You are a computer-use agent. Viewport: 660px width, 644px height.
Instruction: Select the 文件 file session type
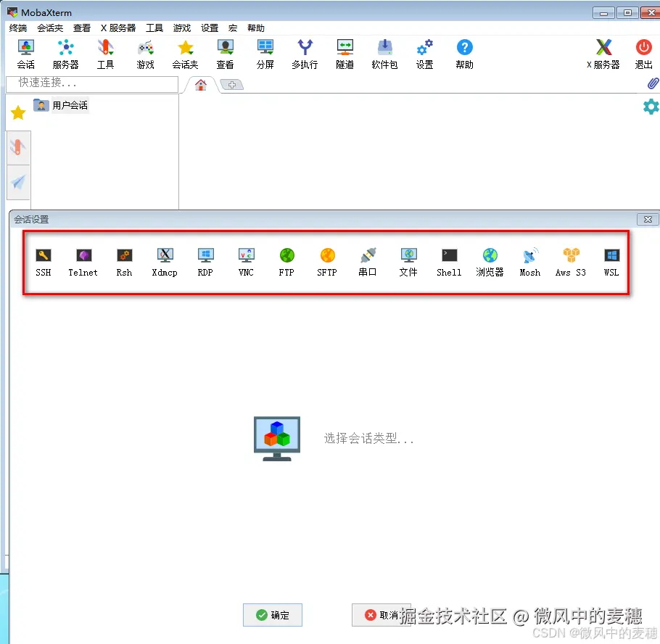coord(408,263)
